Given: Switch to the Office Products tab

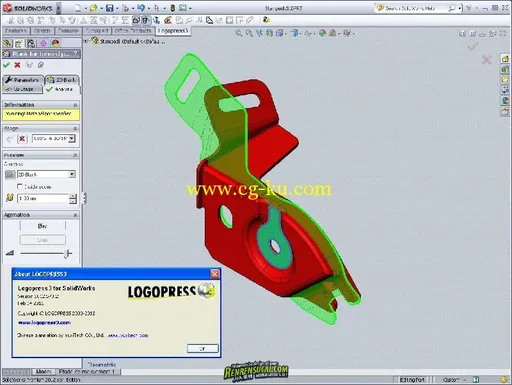Looking at the screenshot, I should 133,31.
